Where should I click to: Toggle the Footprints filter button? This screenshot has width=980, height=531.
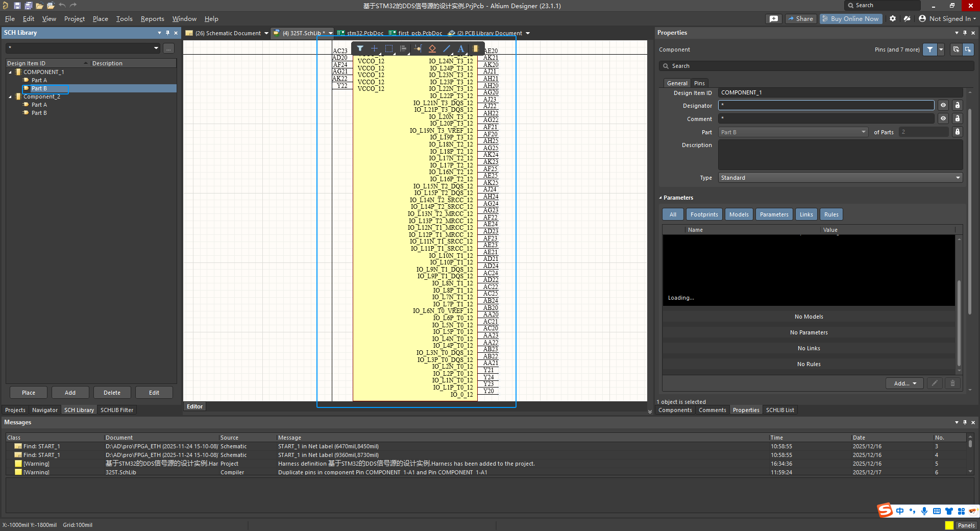tap(704, 214)
